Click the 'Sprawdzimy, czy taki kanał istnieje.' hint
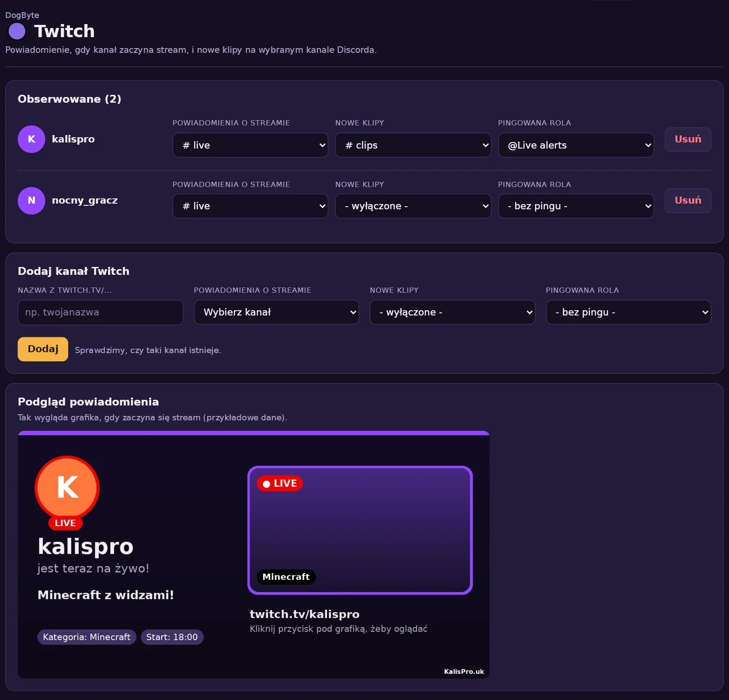This screenshot has width=729, height=700. coord(148,350)
